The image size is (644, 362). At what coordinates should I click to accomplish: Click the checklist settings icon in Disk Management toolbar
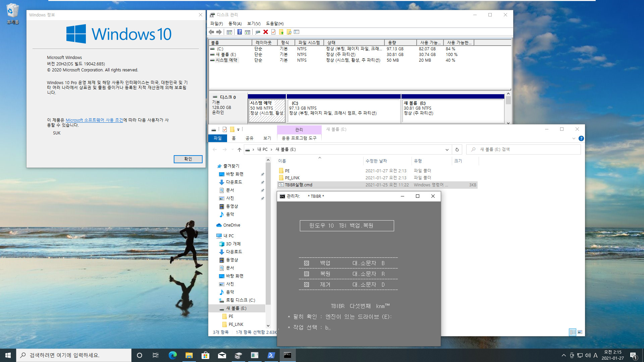(x=297, y=32)
